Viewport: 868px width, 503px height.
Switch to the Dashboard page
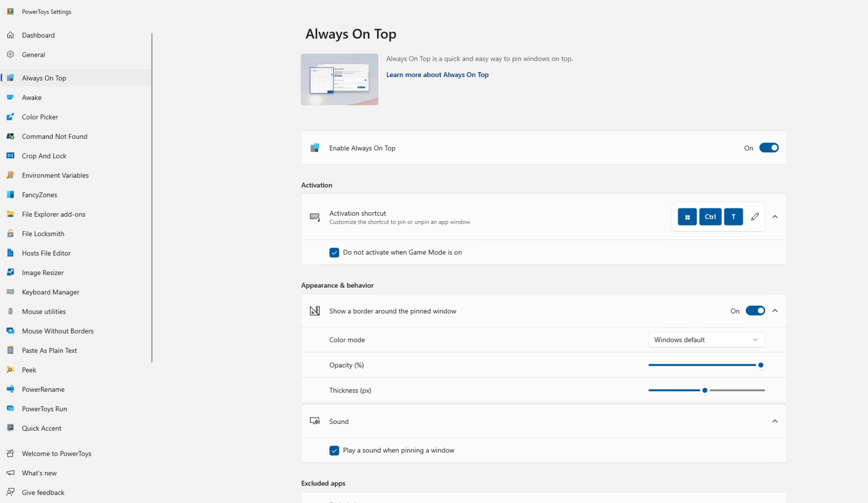click(x=38, y=35)
